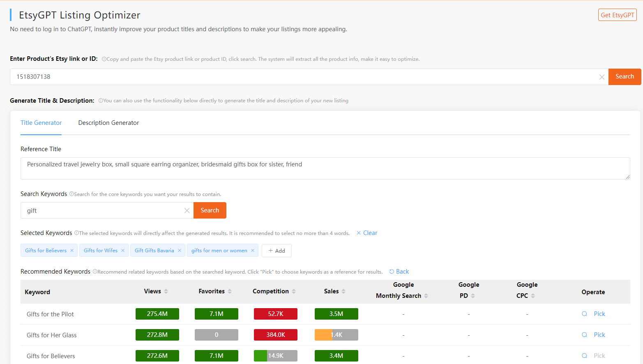Image resolution: width=643 pixels, height=364 pixels.
Task: Pick the 'Gifts for the Pilot' keyword
Action: (599, 313)
